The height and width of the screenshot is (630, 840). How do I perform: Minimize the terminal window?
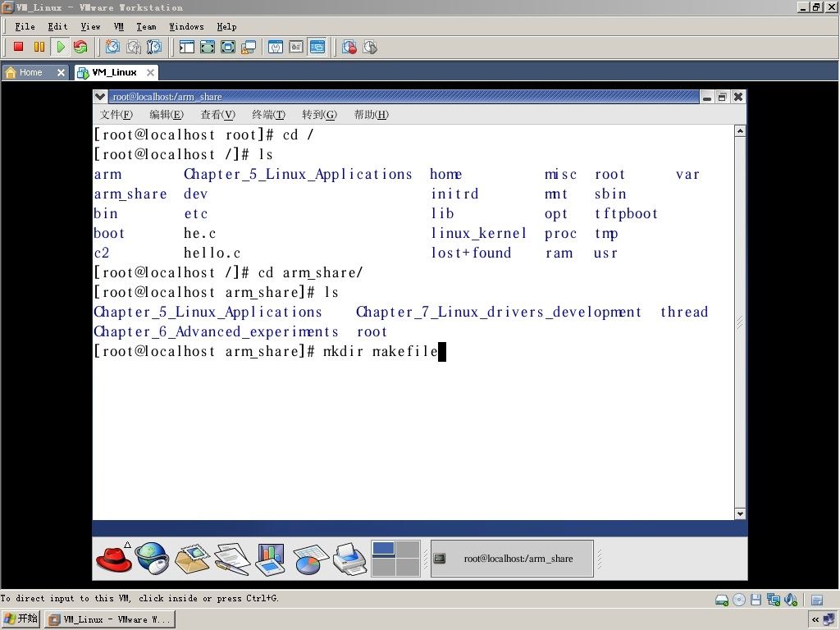(707, 97)
